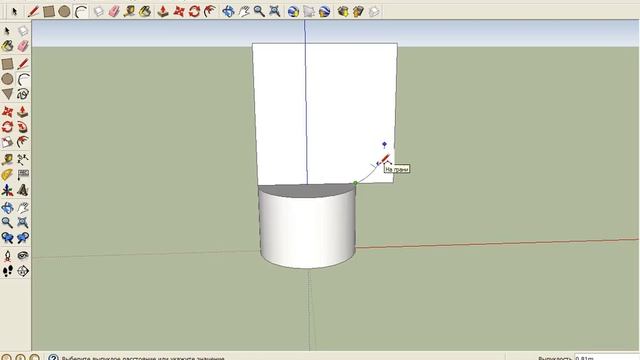This screenshot has width=640, height=360.
Task: Click the greyed Share Component icon
Action: pos(374,11)
